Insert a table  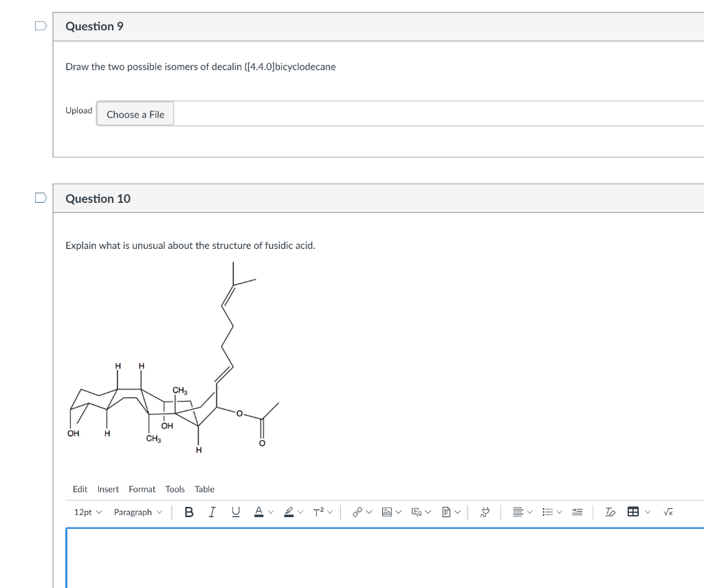(x=632, y=511)
